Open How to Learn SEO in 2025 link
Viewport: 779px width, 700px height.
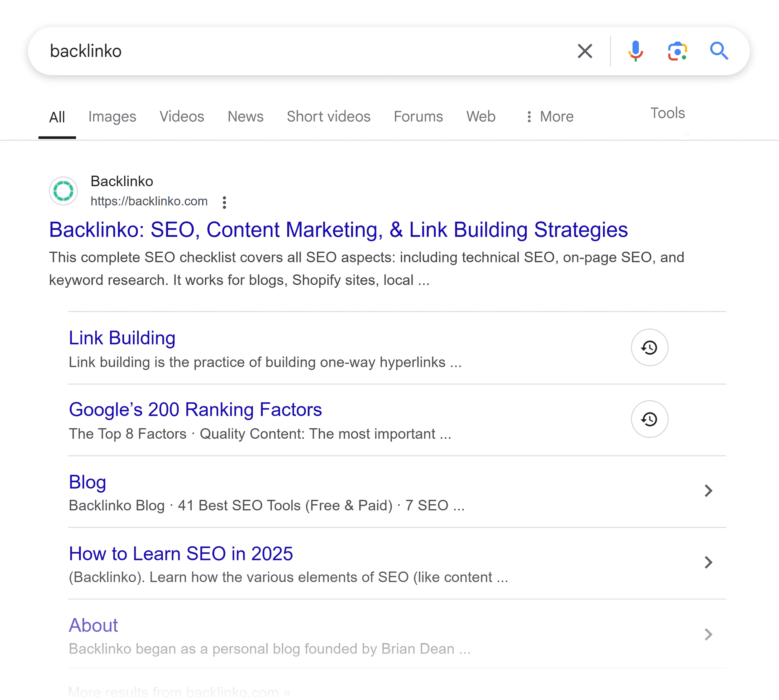pyautogui.click(x=181, y=554)
